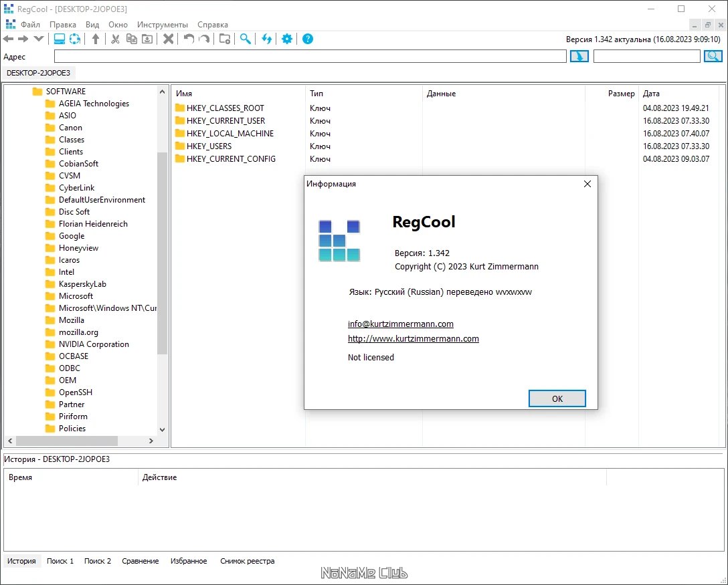Screen dimensions: 728x585
Task: Click the local computer monitor icon
Action: 60,39
